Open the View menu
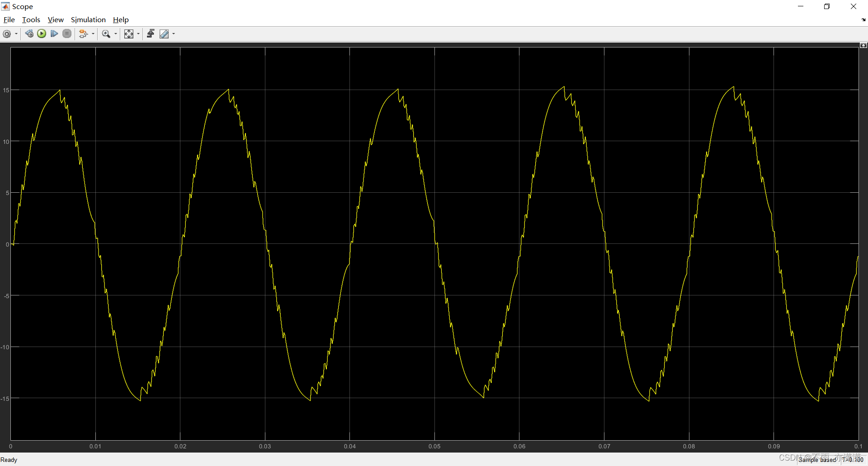This screenshot has width=868, height=466. point(56,20)
